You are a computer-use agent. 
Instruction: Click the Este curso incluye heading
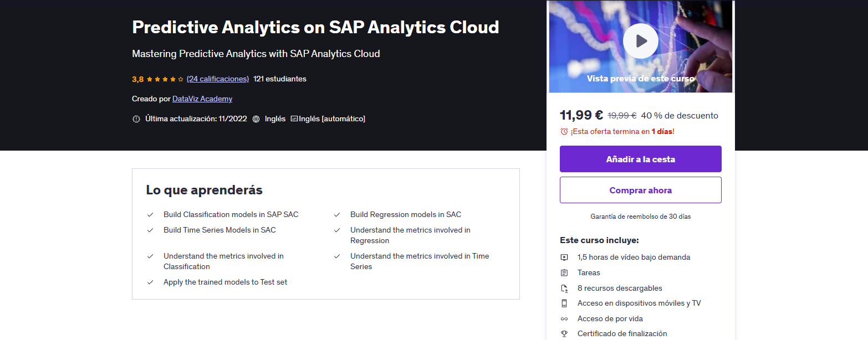tap(599, 240)
